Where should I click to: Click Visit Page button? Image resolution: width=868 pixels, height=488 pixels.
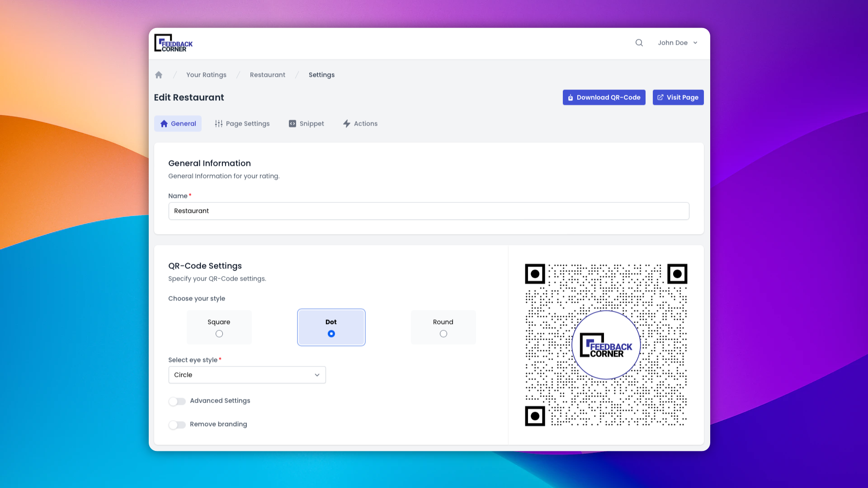coord(678,97)
